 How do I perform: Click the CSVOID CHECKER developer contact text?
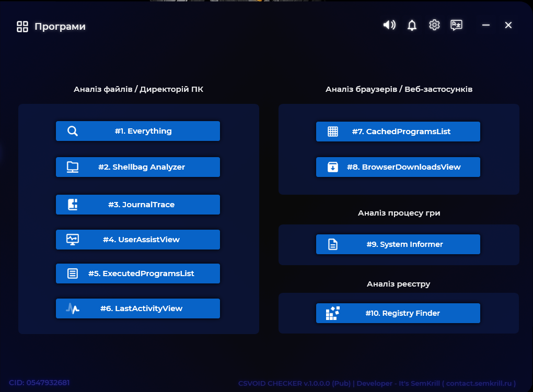point(377,383)
